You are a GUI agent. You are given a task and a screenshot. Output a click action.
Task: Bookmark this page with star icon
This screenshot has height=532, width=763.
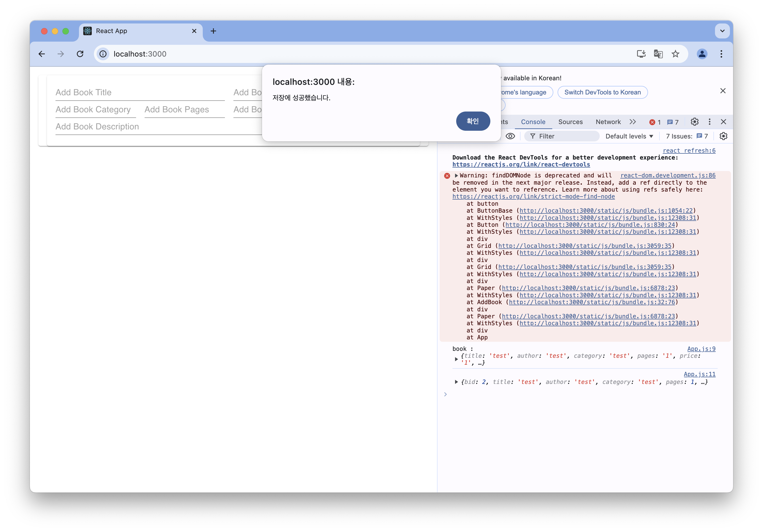675,54
